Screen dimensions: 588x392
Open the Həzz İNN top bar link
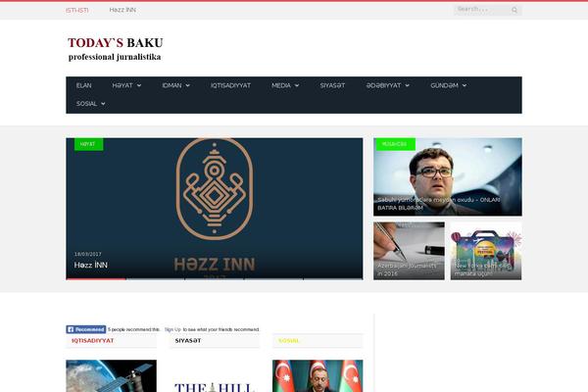point(122,10)
